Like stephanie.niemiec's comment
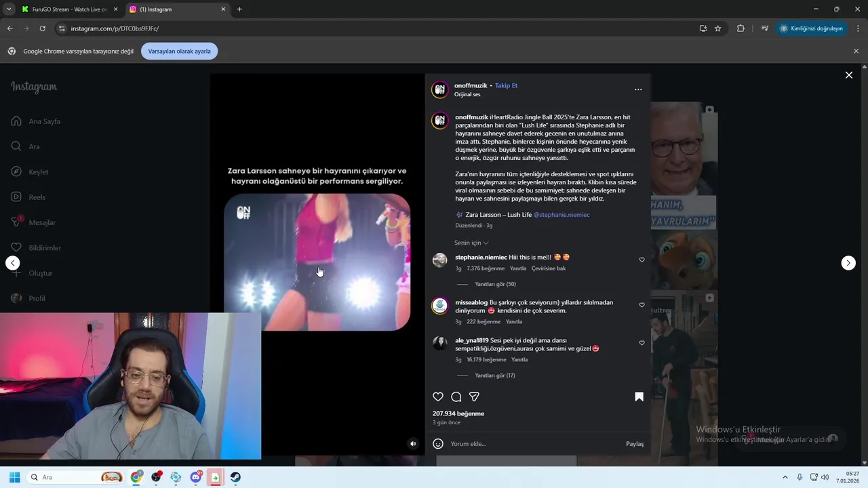The image size is (868, 488). tap(642, 260)
